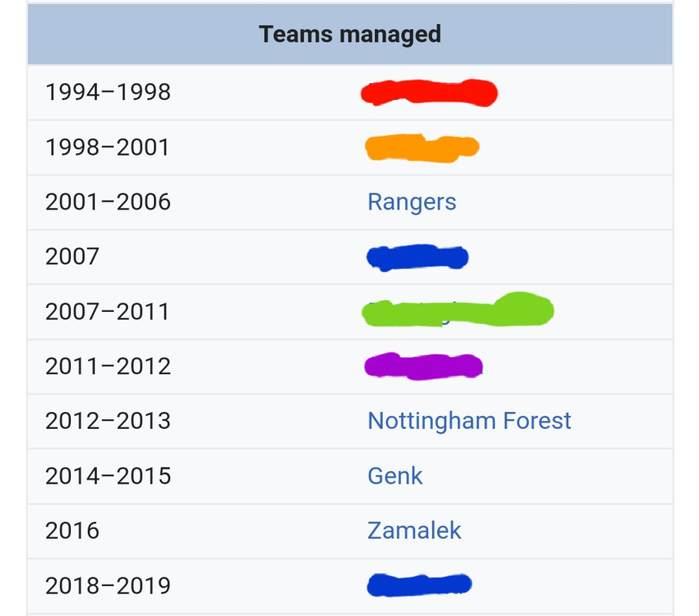Select the 2016 year cell
Image resolution: width=699 pixels, height=616 pixels.
pos(72,531)
